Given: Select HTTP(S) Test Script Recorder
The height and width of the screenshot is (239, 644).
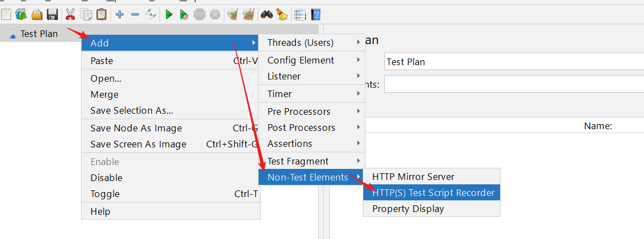Looking at the screenshot, I should (433, 193).
